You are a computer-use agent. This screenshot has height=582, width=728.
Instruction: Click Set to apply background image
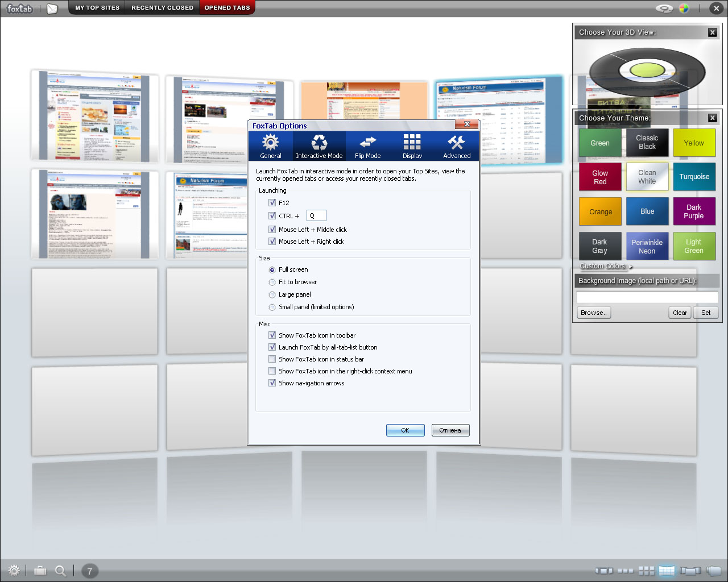(x=706, y=313)
